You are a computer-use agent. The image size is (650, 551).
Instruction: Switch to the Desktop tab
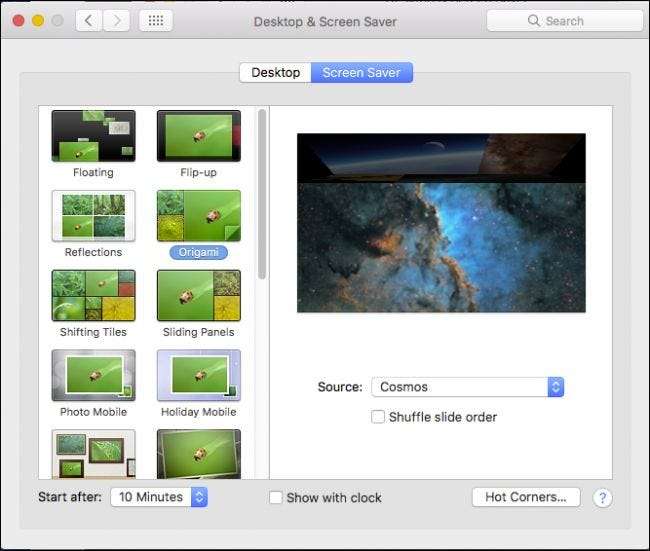point(275,72)
